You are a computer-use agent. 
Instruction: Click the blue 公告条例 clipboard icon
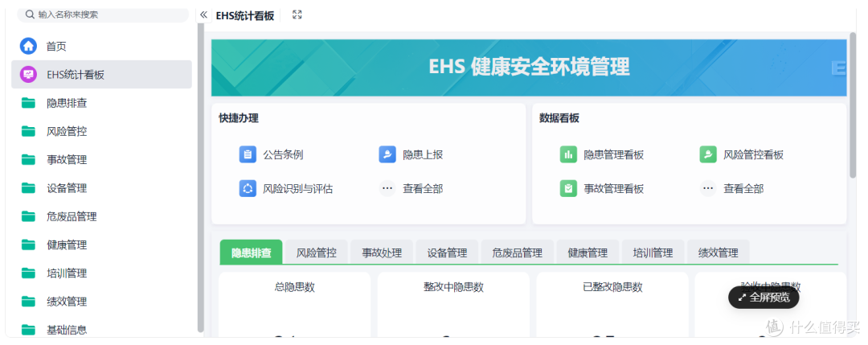248,154
